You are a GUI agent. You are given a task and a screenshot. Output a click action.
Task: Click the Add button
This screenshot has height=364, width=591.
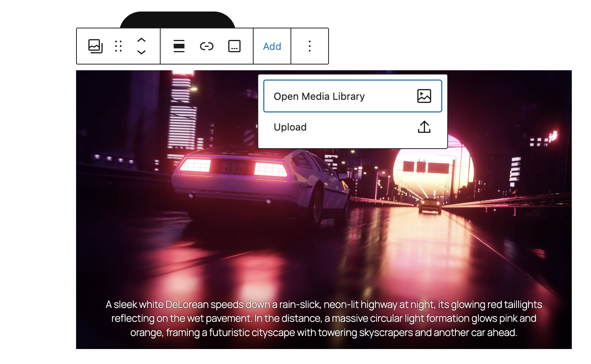(x=272, y=46)
